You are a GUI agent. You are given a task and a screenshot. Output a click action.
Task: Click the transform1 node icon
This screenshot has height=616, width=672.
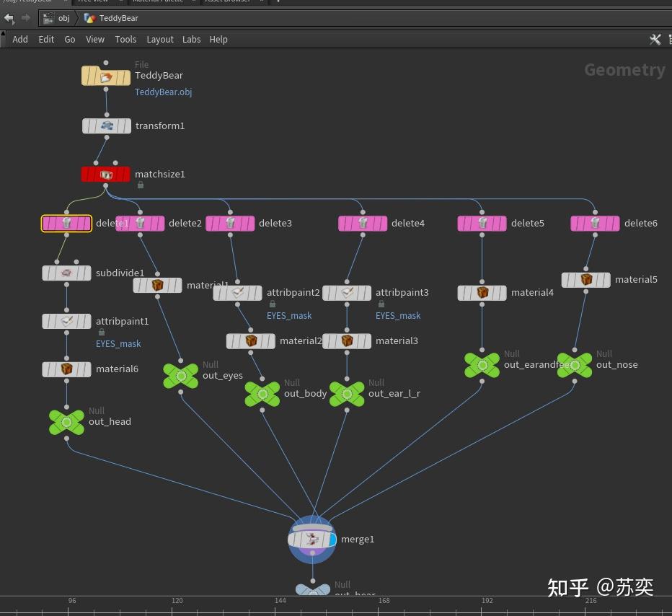coord(107,126)
